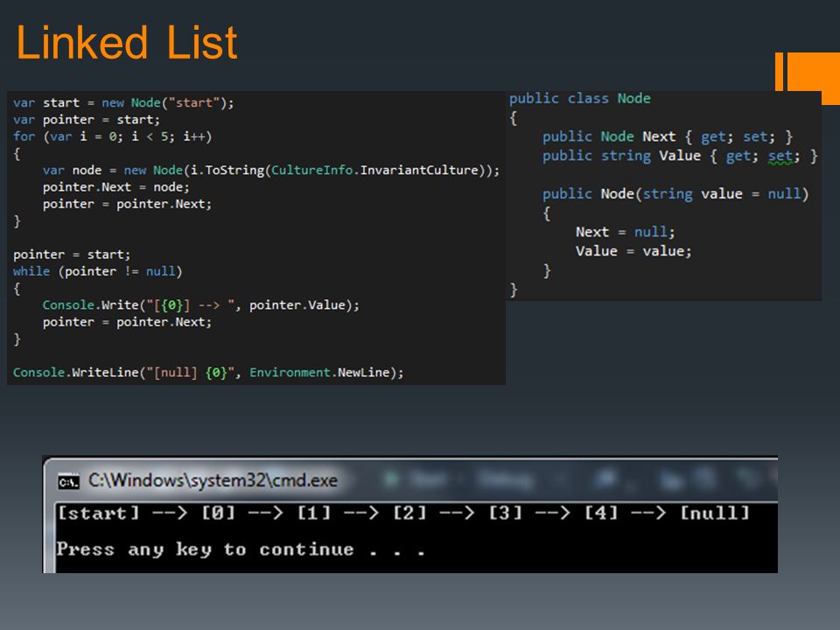Click the 'public string Value { get; set; }' property
Image resolution: width=840 pixels, height=630 pixels.
pos(680,156)
